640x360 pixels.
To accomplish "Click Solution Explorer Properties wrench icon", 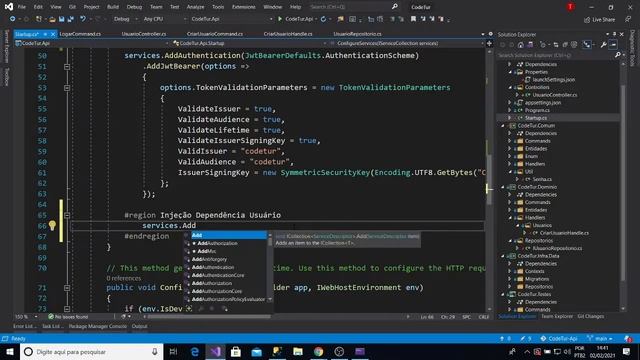I will (x=603, y=45).
